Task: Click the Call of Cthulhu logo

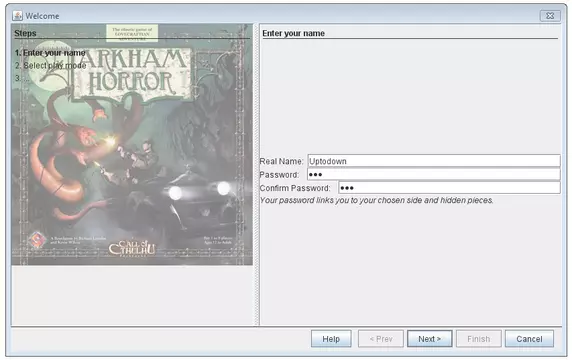Action: coord(132,248)
